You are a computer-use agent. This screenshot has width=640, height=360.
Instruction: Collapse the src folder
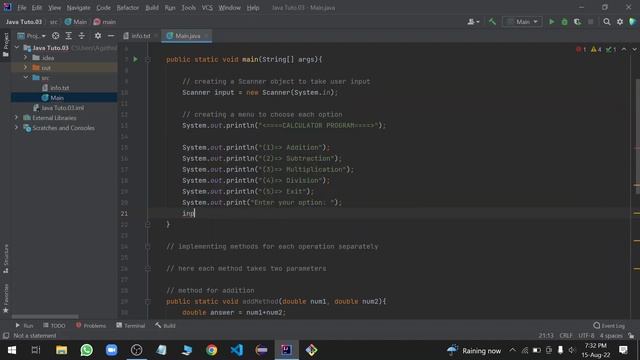[x=26, y=78]
